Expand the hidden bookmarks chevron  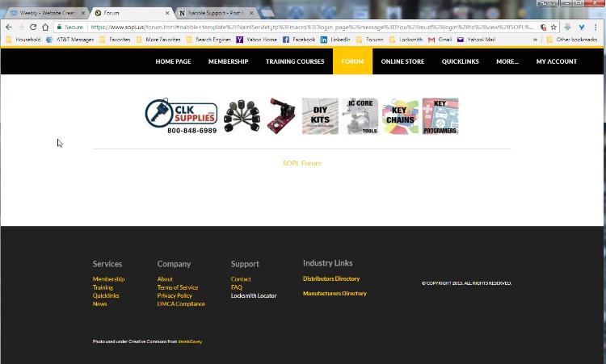click(x=535, y=40)
